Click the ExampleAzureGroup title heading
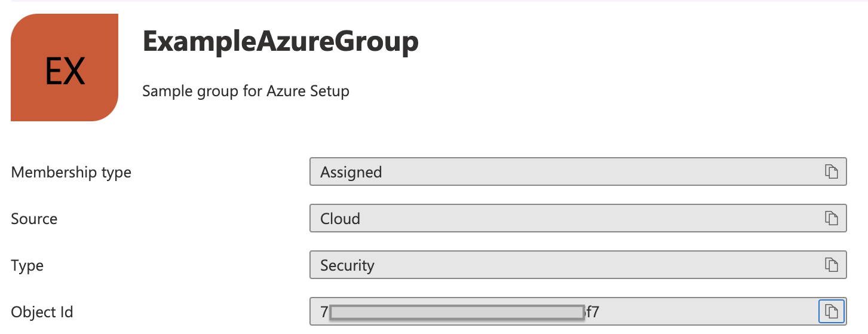 [x=280, y=42]
